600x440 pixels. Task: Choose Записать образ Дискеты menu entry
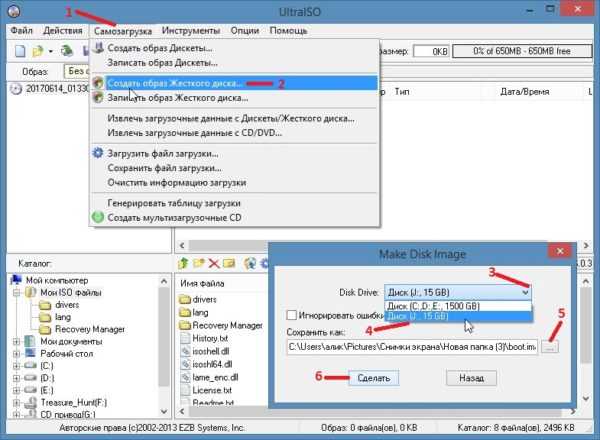pyautogui.click(x=235, y=62)
